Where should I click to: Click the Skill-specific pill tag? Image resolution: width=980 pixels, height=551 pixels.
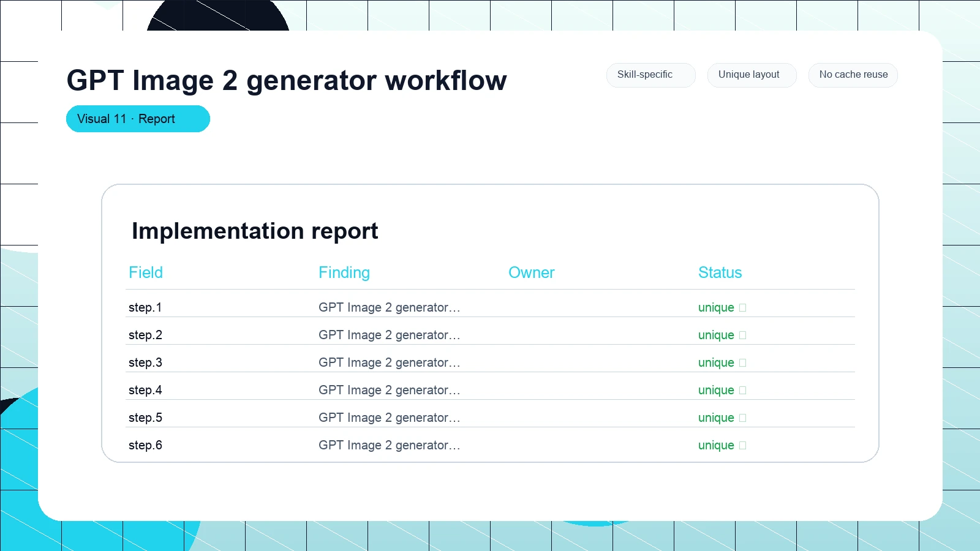tap(650, 75)
